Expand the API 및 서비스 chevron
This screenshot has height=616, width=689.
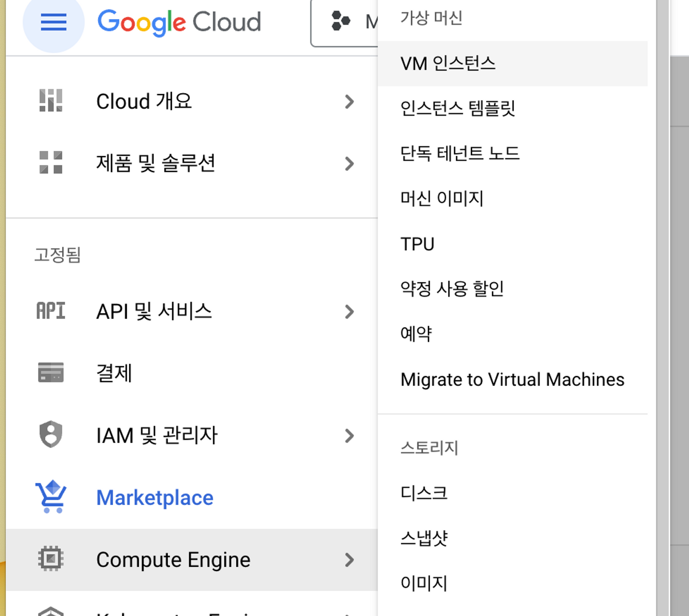pos(349,312)
